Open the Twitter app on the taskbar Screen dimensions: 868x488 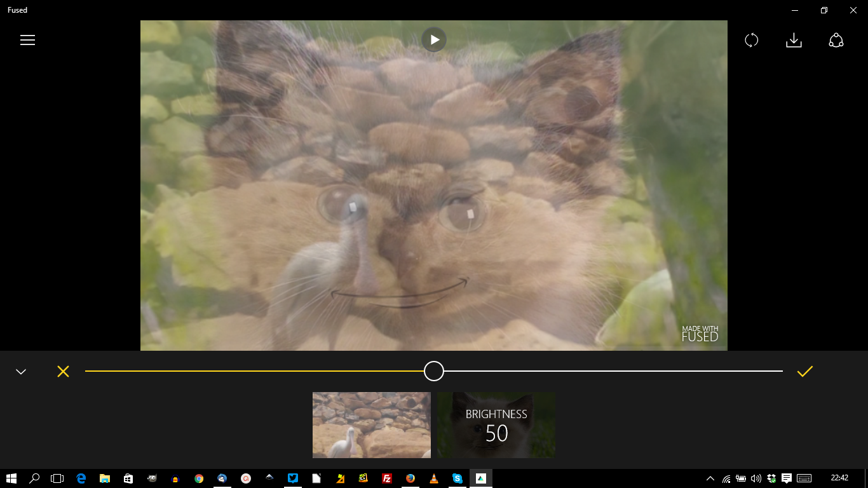pos(293,478)
